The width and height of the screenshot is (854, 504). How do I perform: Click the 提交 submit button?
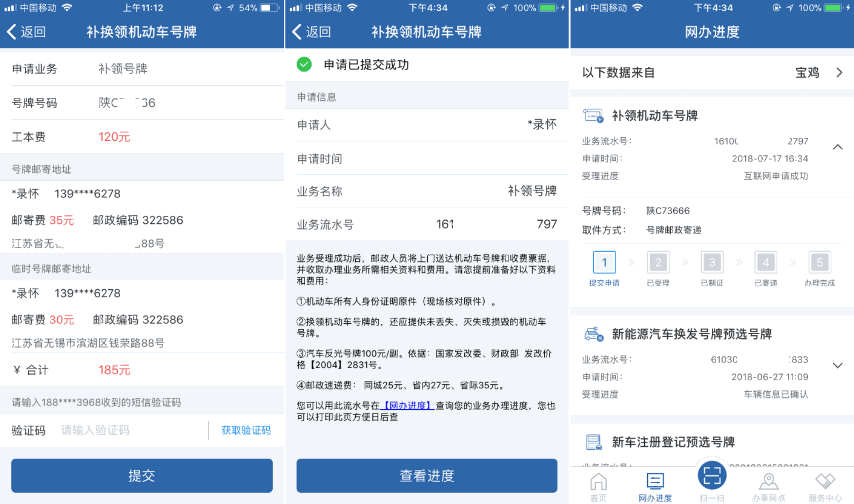[x=142, y=475]
